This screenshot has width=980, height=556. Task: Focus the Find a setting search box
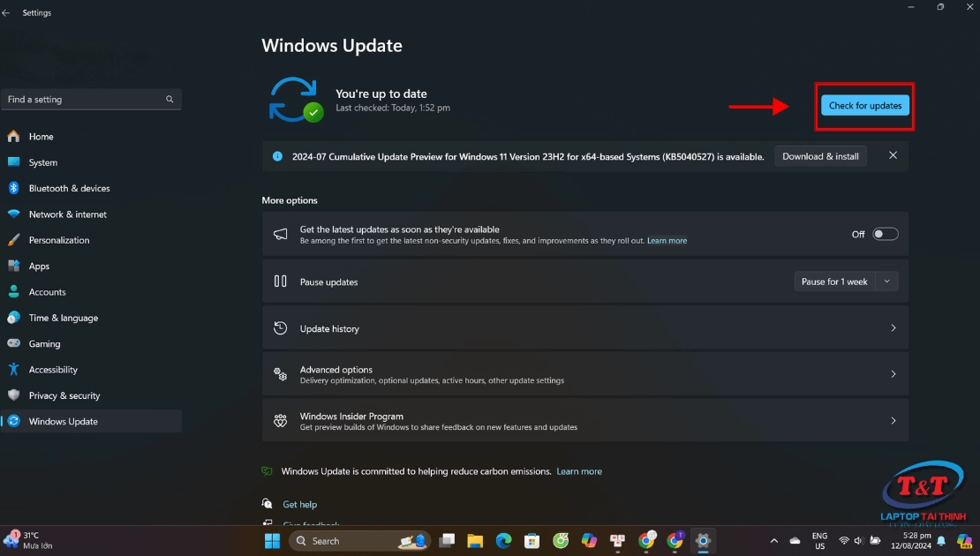tap(91, 100)
